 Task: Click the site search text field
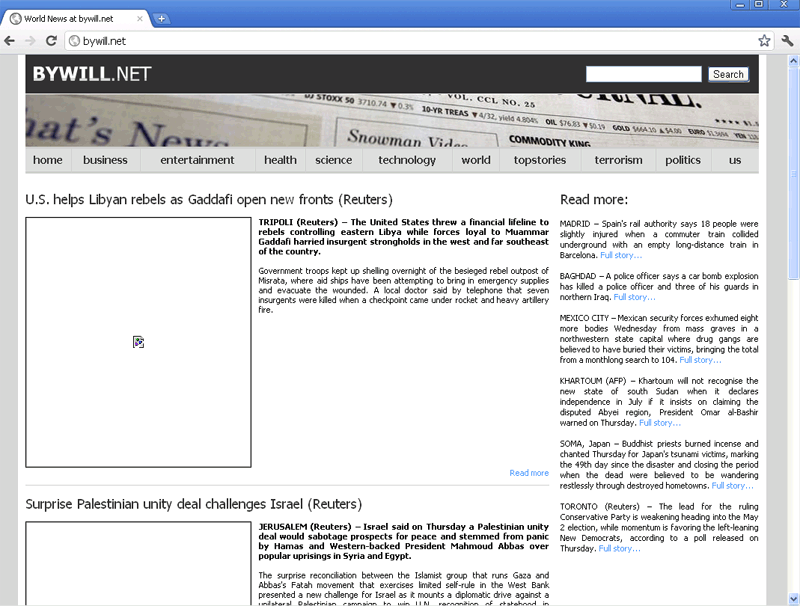pos(643,74)
